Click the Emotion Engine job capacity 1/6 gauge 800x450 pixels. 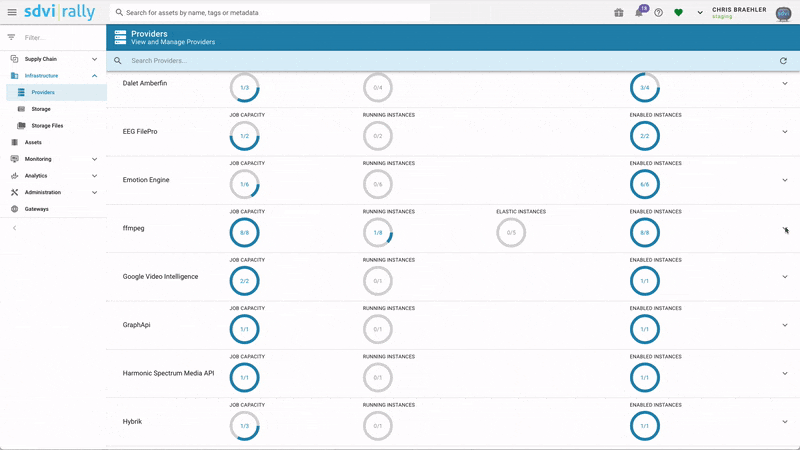click(244, 184)
